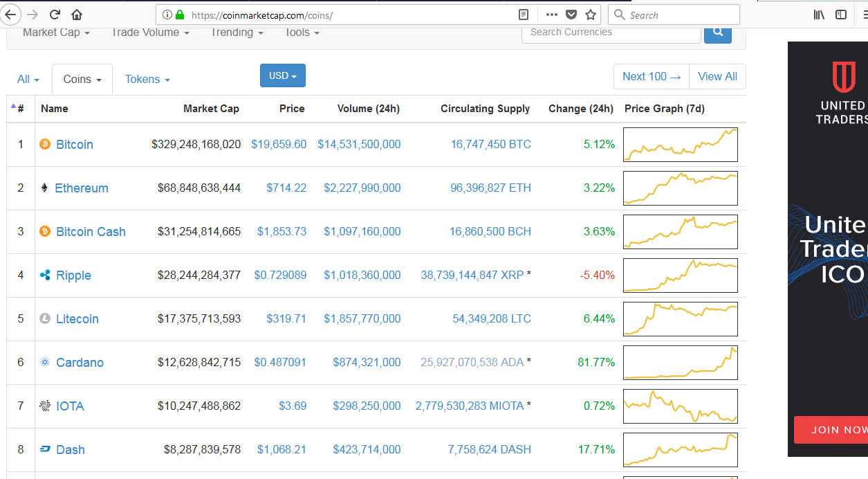Screen dimensions: 868x479
Task: Click Ripple change value -5.40%
Action: [x=598, y=275]
